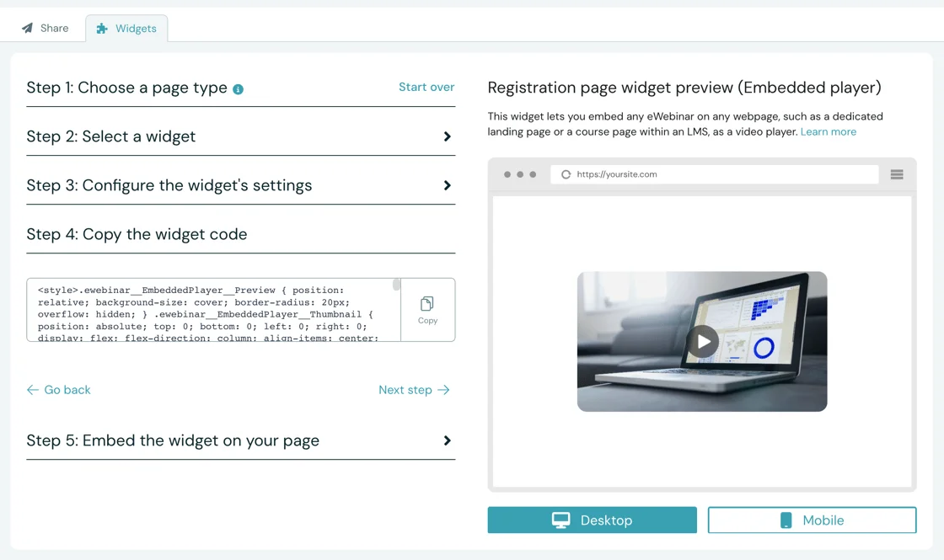
Task: Click the reload icon in the preview browser bar
Action: click(x=566, y=174)
